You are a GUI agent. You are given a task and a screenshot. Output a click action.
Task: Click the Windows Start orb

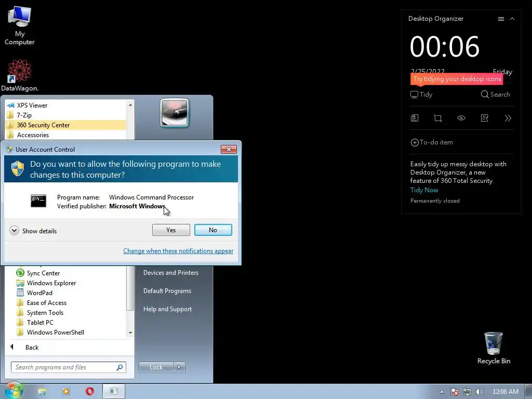pos(13,391)
